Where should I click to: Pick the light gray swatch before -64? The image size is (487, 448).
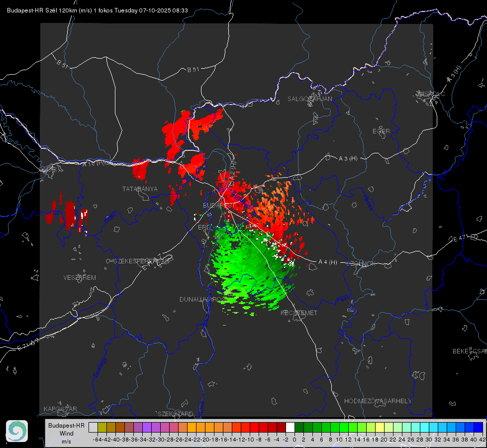coord(93,427)
